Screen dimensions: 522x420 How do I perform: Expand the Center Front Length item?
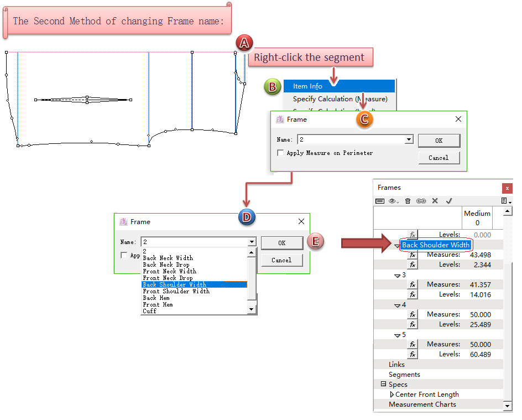click(x=392, y=395)
